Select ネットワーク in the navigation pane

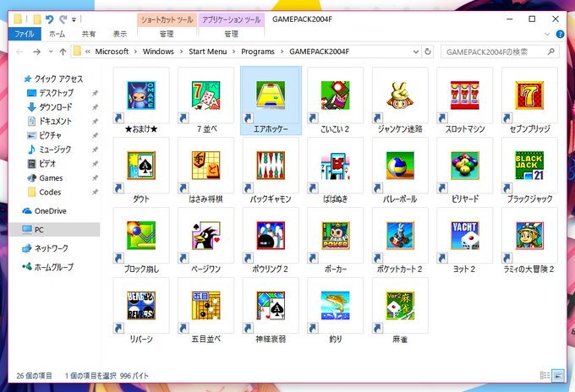(x=45, y=248)
